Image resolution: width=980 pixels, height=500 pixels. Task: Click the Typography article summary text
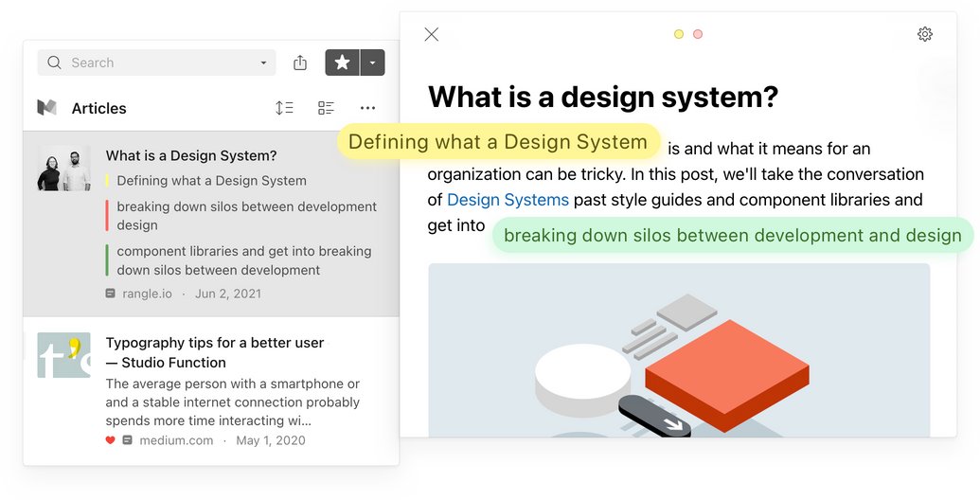tap(233, 402)
